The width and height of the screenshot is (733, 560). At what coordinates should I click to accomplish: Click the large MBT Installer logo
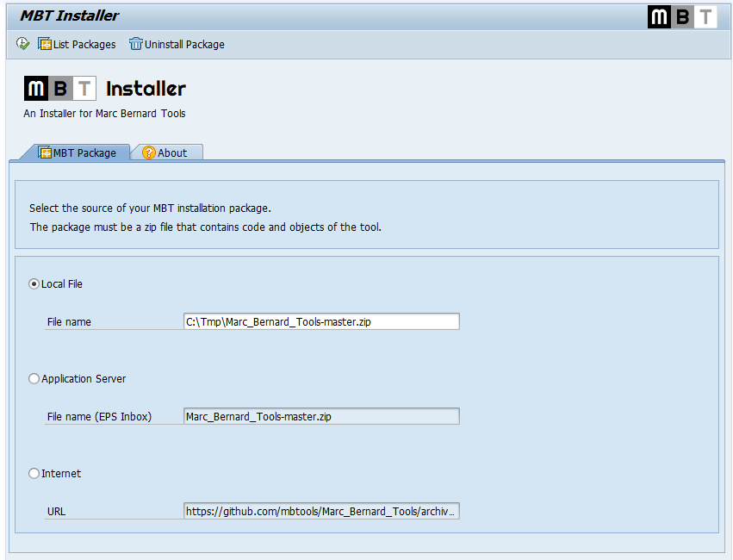click(105, 89)
